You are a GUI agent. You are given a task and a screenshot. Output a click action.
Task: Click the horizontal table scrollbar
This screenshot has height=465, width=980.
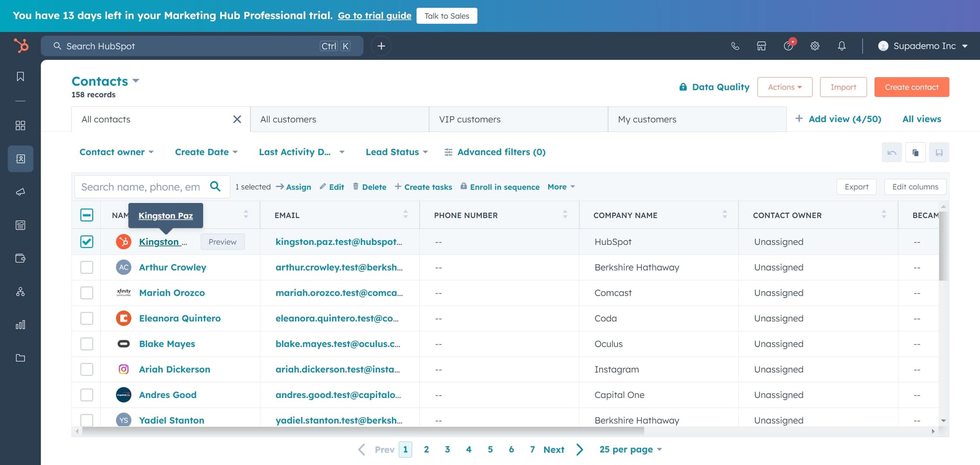tap(363, 431)
